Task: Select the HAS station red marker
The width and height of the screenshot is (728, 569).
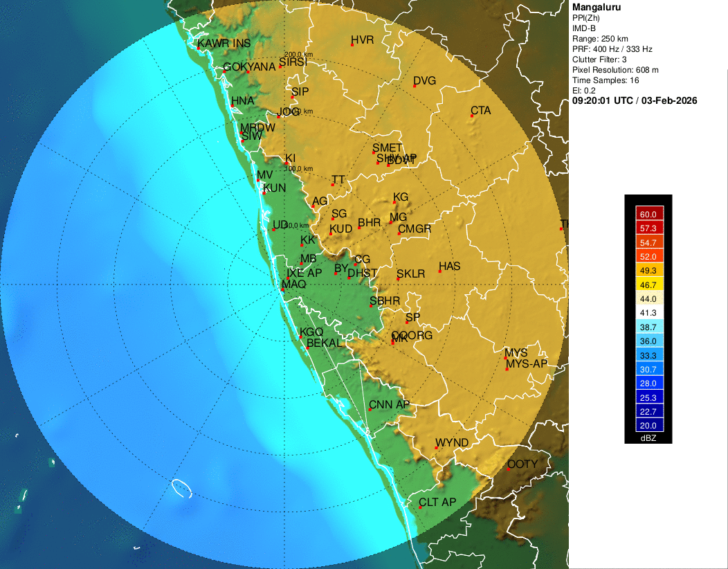Action: click(439, 271)
